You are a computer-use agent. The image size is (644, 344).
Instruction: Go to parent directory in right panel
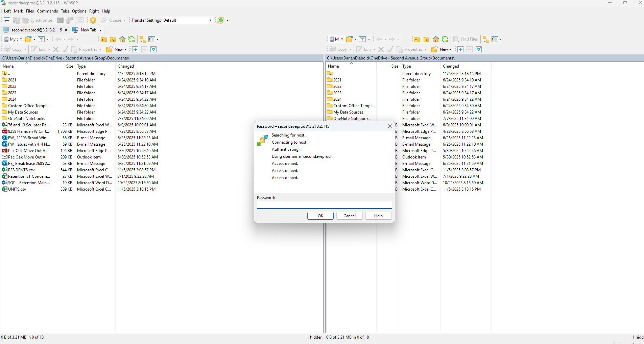[x=418, y=40]
